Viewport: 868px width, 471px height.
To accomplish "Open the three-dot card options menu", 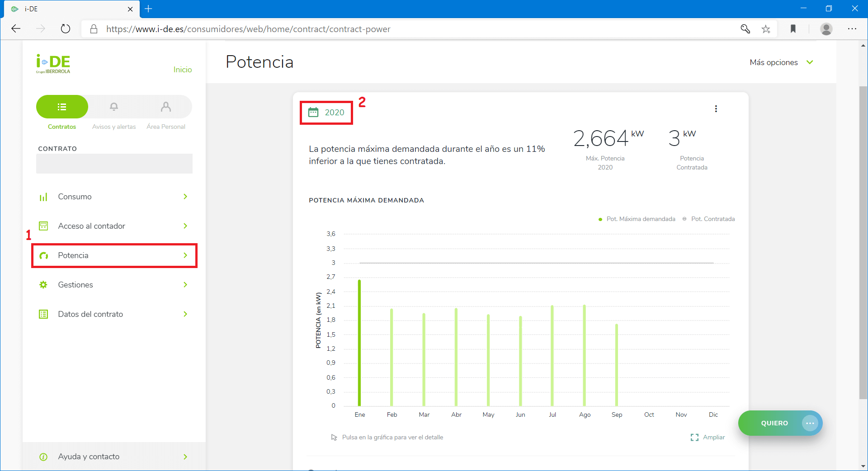I will (x=716, y=109).
